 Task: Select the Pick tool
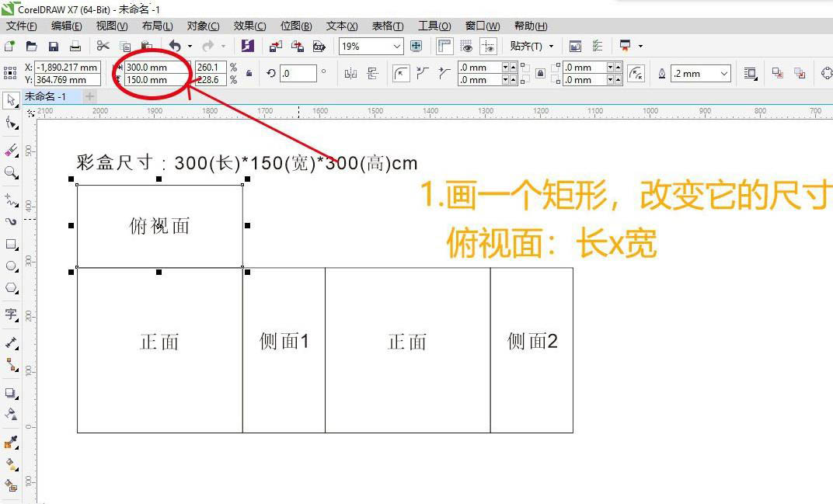(11, 99)
